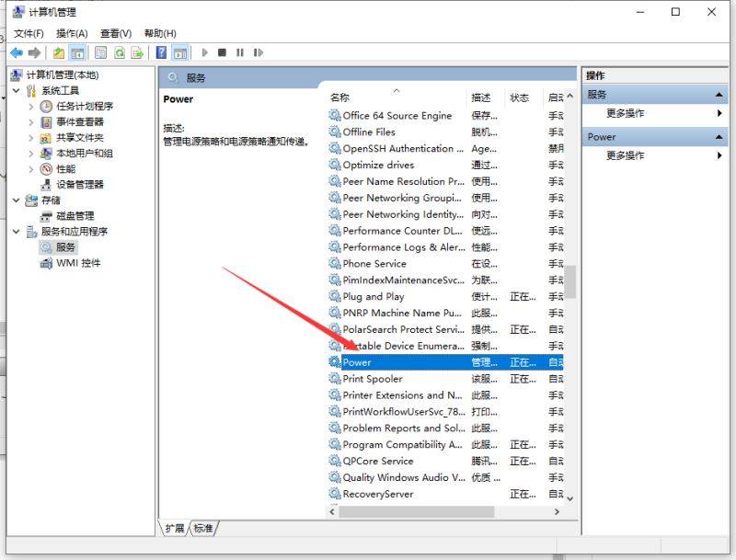Collapse the 服务和应用程序 tree node
The height and width of the screenshot is (560, 736).
point(17,232)
